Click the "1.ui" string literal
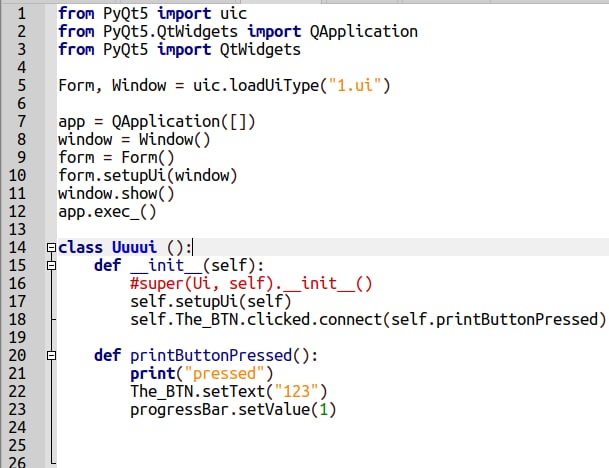The image size is (609, 468). pyautogui.click(x=355, y=85)
